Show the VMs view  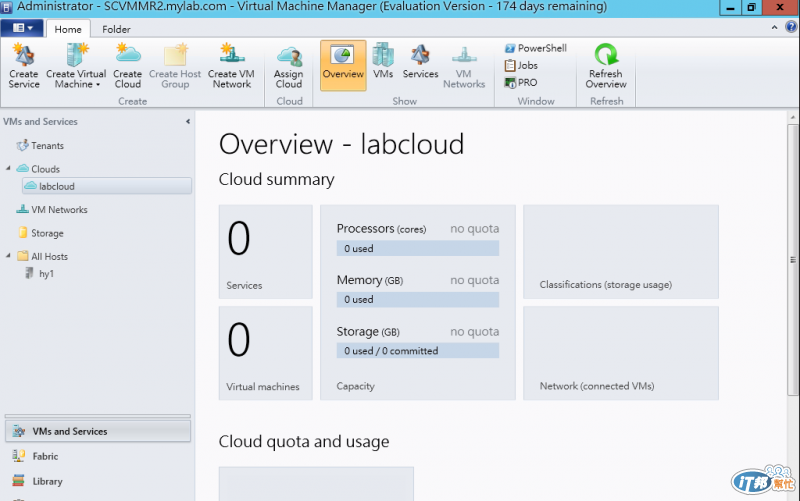pos(383,61)
